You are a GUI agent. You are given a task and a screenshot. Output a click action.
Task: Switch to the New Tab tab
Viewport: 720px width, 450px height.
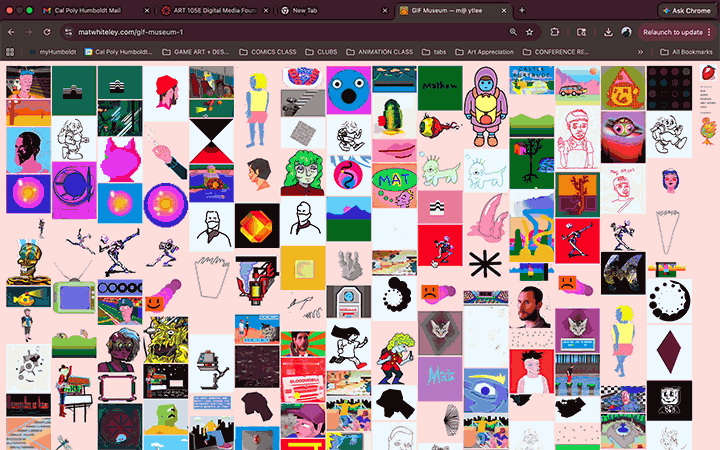click(x=334, y=11)
